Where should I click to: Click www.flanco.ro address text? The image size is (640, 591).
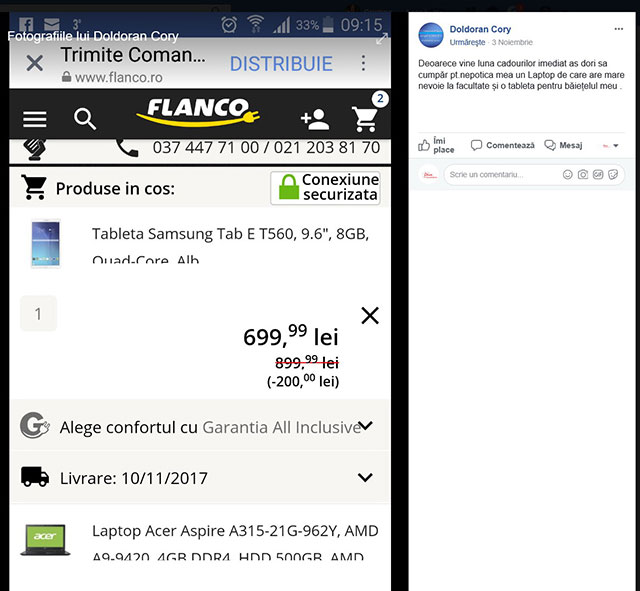(119, 77)
